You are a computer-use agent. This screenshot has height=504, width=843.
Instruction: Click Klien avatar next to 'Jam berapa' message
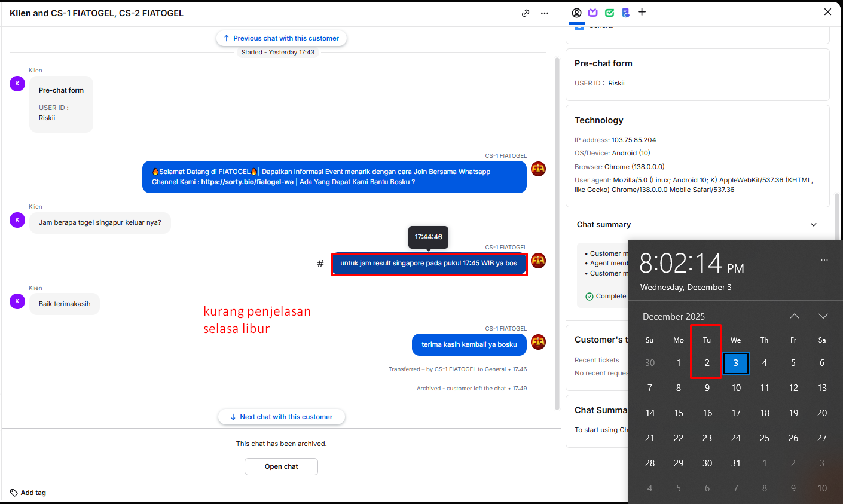17,220
